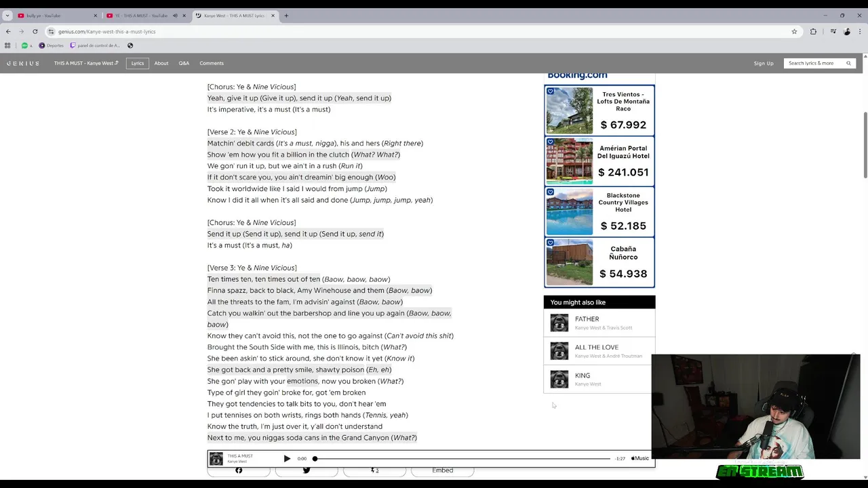Favorite the Amérian Portal heart icon
868x488 pixels.
[550, 142]
